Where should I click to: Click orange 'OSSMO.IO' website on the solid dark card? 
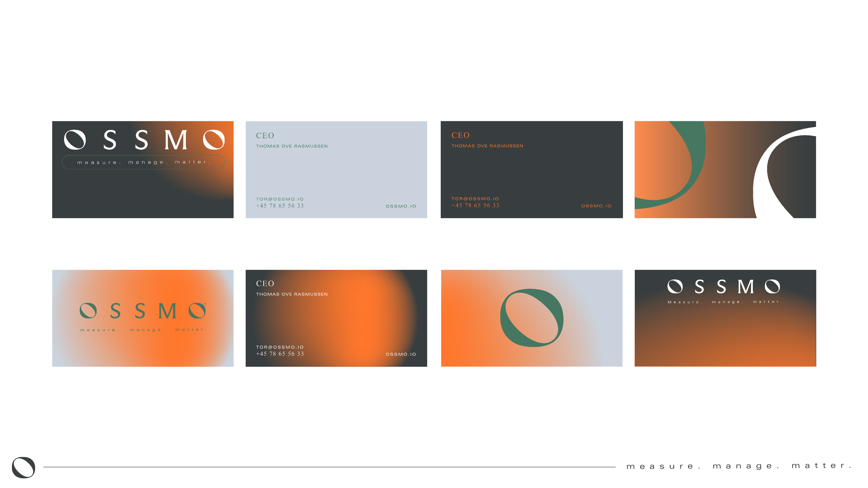pyautogui.click(x=596, y=206)
